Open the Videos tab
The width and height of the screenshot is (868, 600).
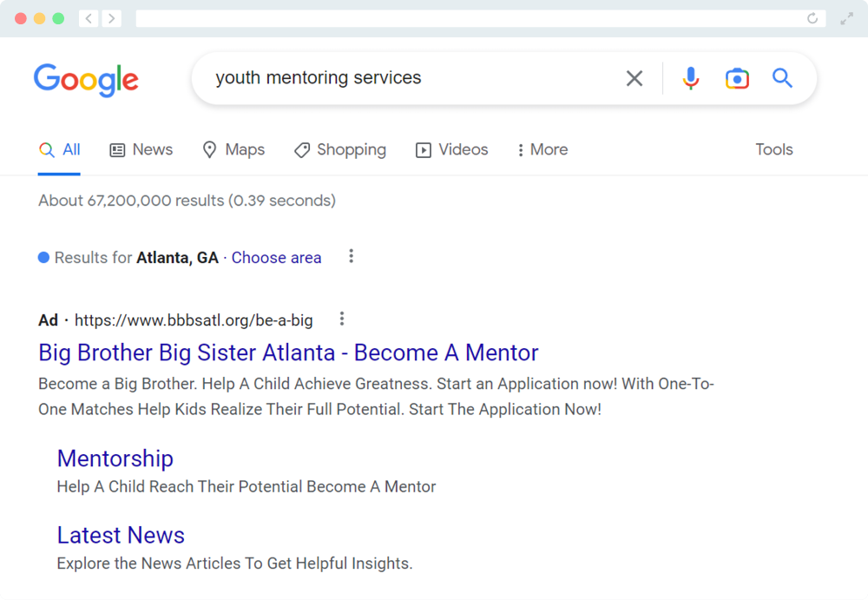[x=451, y=149]
